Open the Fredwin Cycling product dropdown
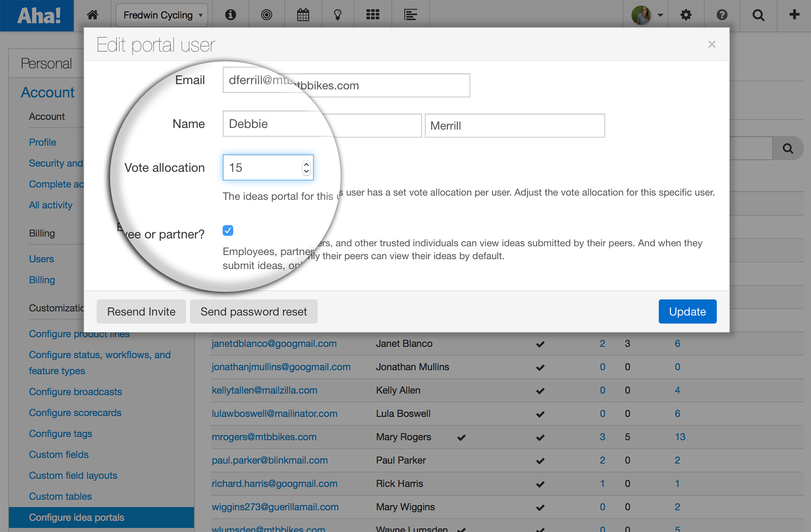This screenshot has width=811, height=532. coord(162,15)
